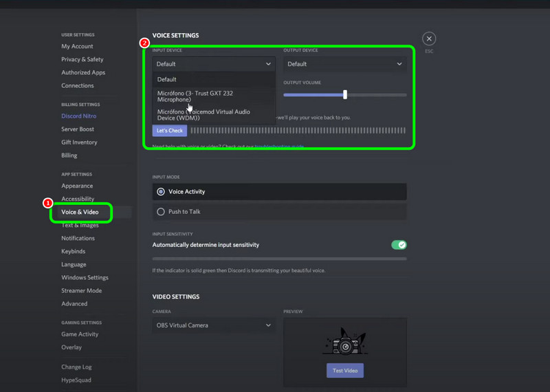The width and height of the screenshot is (550, 392).
Task: Click the Input Device dropdown chevron
Action: (268, 64)
